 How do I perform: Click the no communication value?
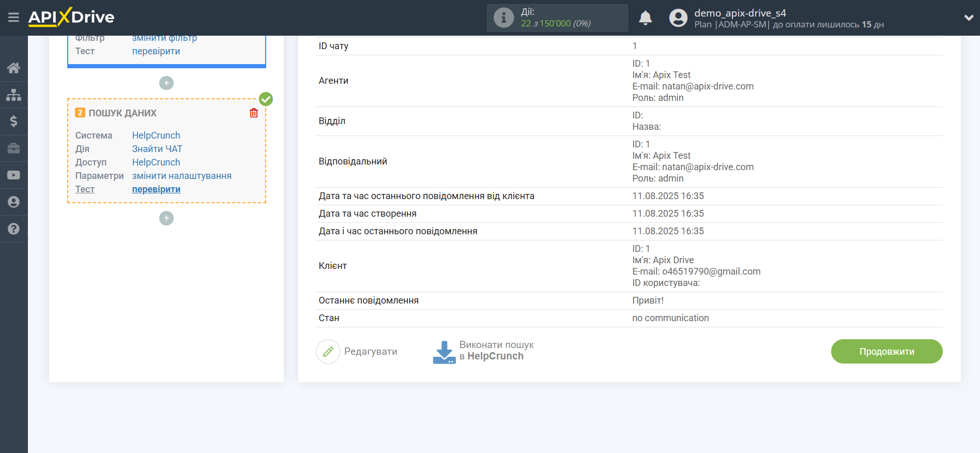pos(670,318)
